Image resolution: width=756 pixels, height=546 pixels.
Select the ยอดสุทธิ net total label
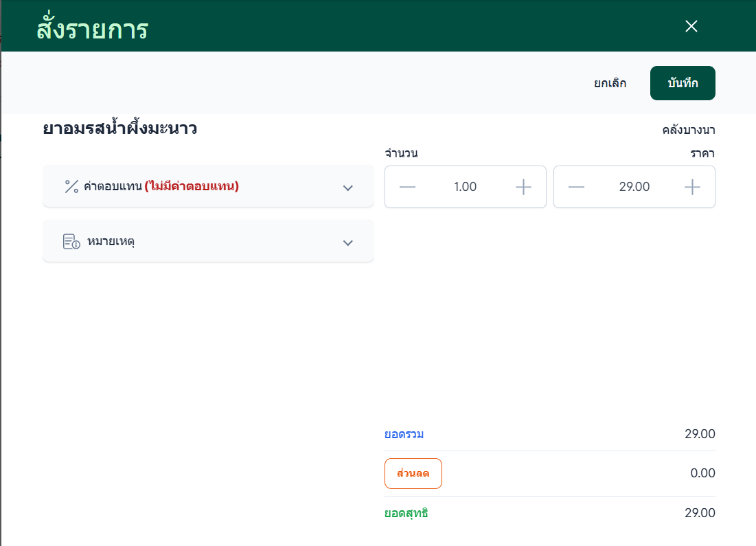(x=406, y=513)
